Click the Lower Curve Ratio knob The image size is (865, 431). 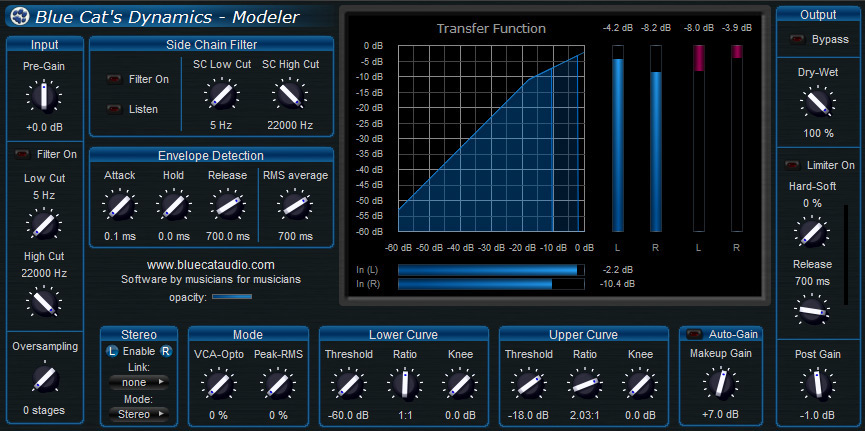tap(404, 385)
